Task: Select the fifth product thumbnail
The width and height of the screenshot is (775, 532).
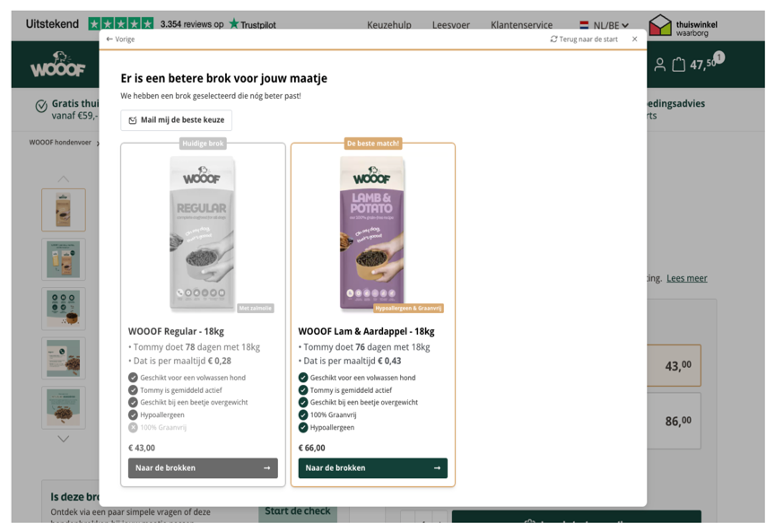Action: click(64, 407)
